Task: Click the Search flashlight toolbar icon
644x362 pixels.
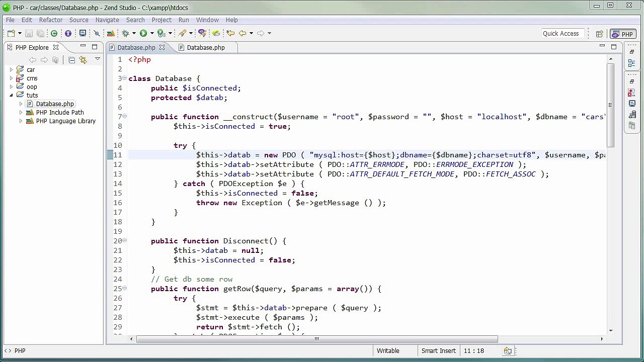Action: click(x=182, y=33)
